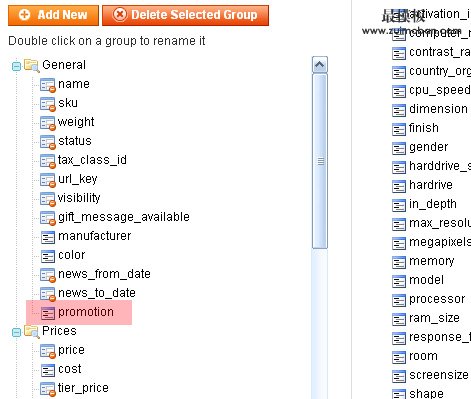Select the tax_class_id attribute

pos(92,160)
